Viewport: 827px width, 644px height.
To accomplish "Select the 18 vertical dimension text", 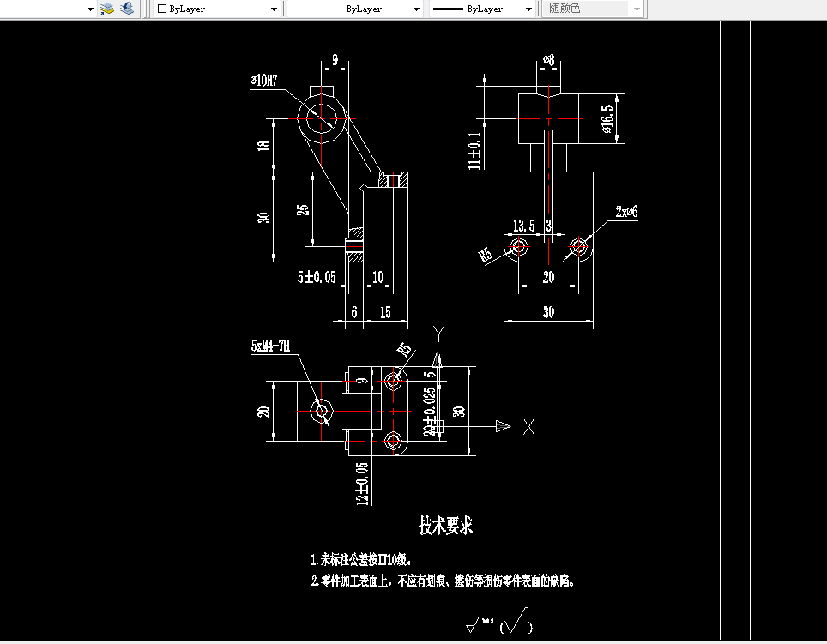I will pyautogui.click(x=263, y=146).
